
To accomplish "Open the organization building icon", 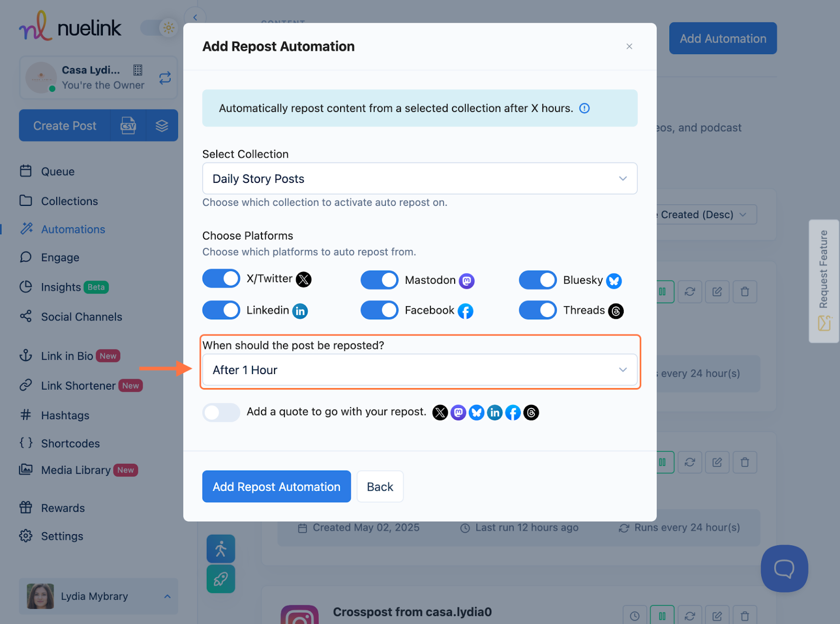I will click(138, 70).
